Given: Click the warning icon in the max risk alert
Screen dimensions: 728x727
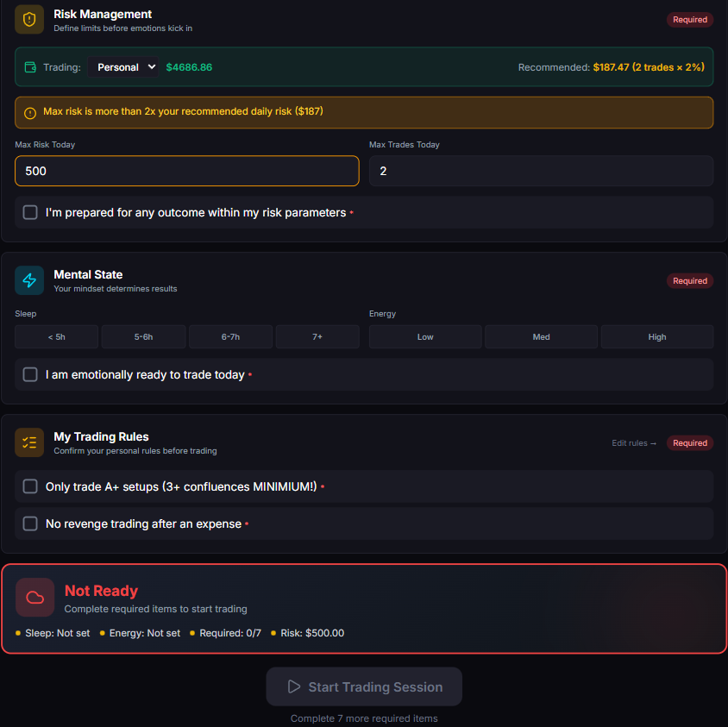Looking at the screenshot, I should [30, 112].
